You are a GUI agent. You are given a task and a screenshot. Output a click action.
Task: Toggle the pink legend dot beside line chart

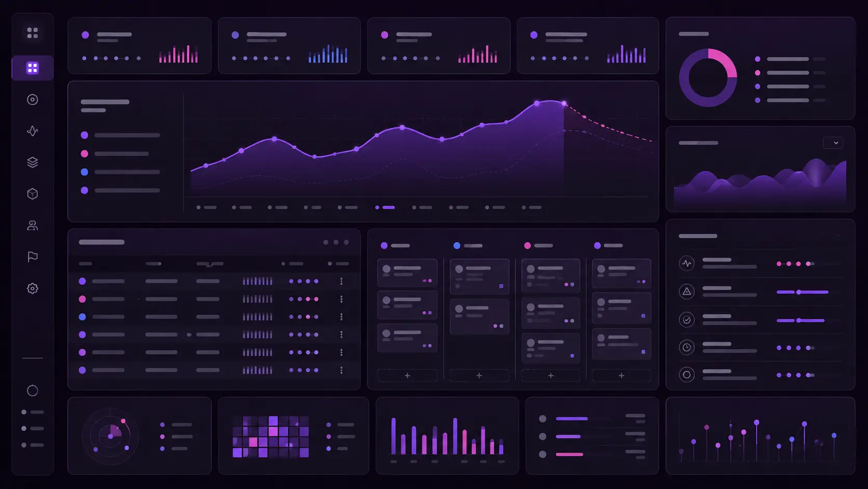point(84,154)
